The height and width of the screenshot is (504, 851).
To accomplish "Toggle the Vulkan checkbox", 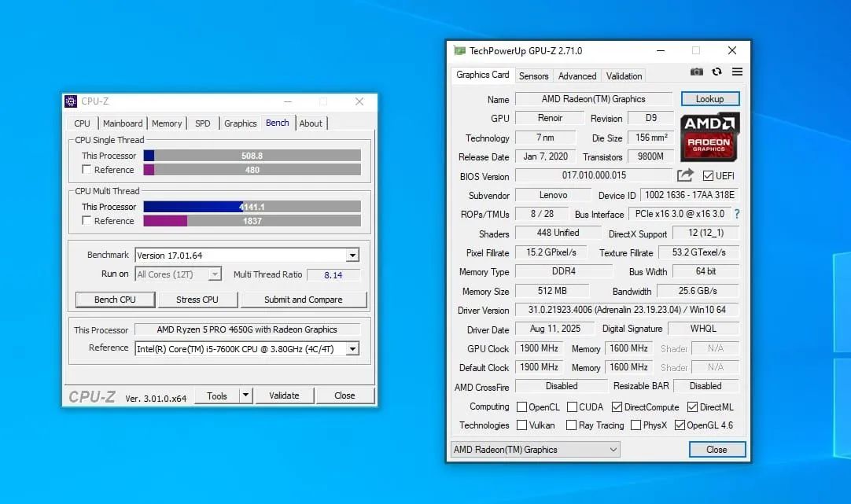I will (521, 425).
